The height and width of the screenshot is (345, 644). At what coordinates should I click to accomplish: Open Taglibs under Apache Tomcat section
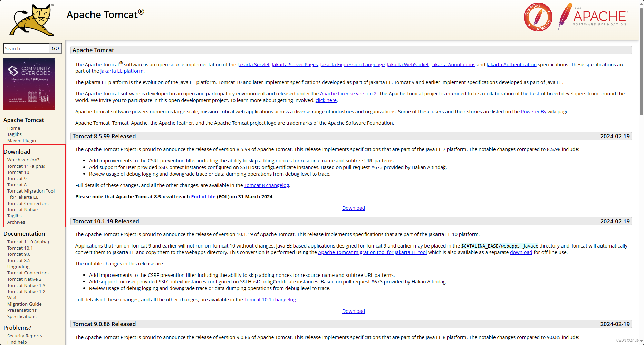tap(15, 134)
